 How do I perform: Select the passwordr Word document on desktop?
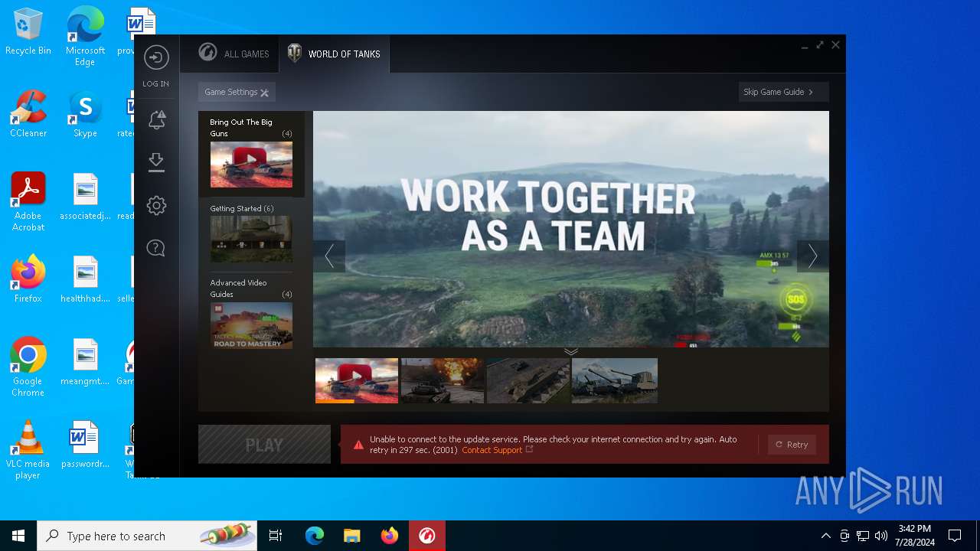coord(85,445)
